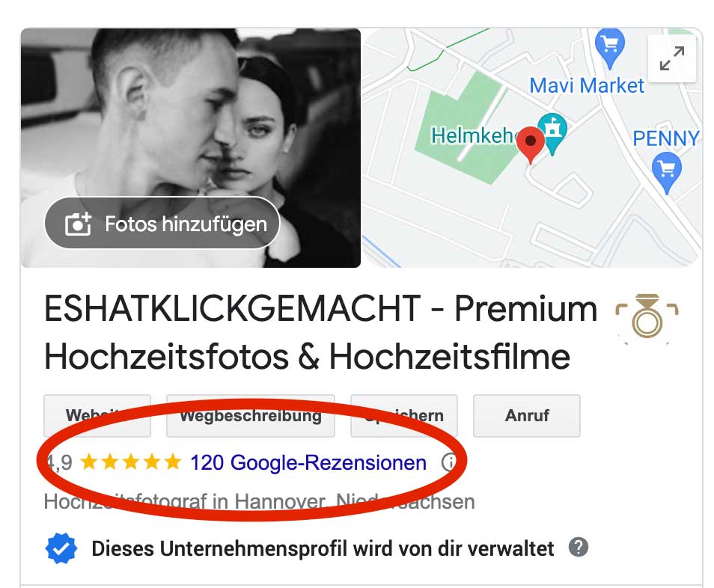The width and height of the screenshot is (714, 588).
Task: Add photos via Fotos hinzufügen button
Action: [x=162, y=223]
